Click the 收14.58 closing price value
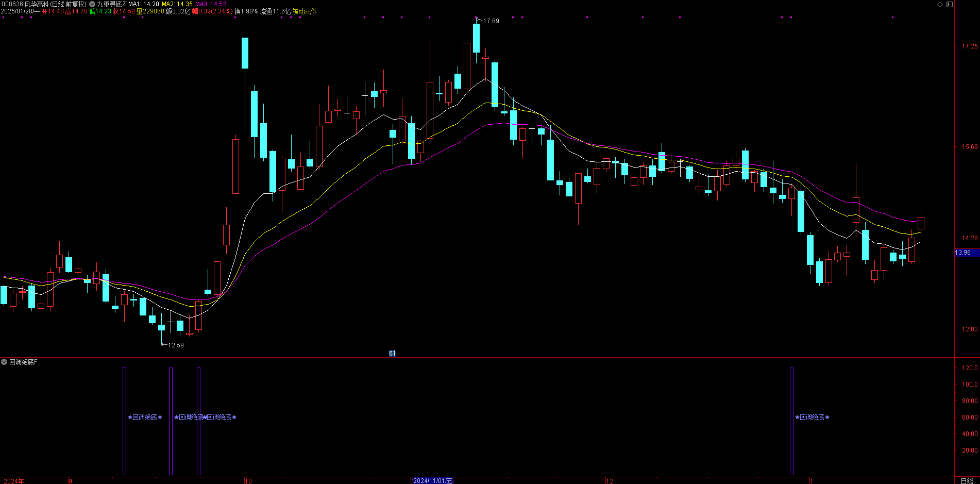980x484 pixels. [x=124, y=11]
